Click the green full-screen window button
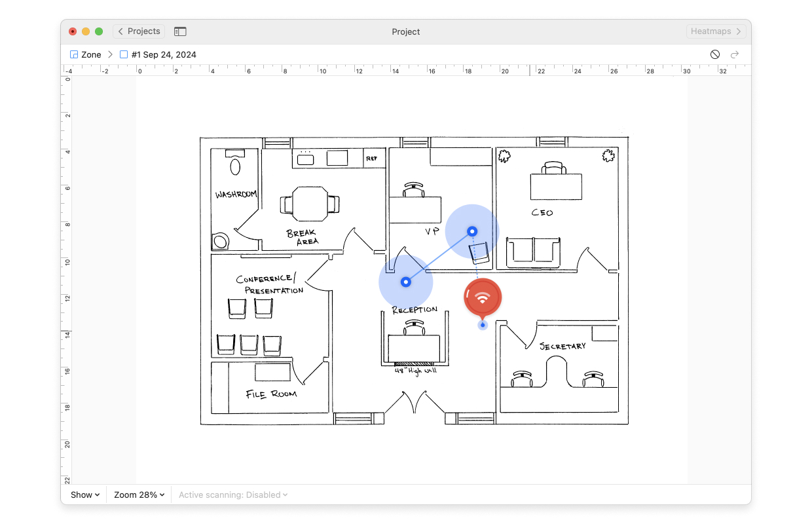 pyautogui.click(x=99, y=31)
